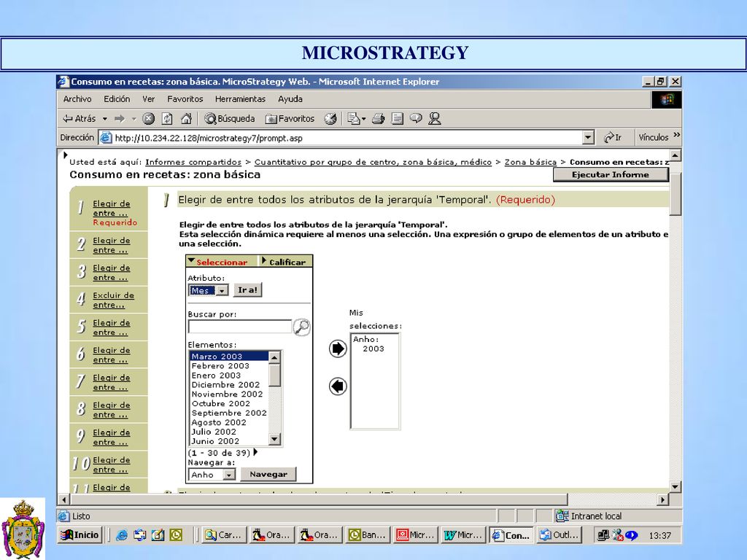Follow the Zona básica breadcrumb link
The height and width of the screenshot is (560, 747).
(x=530, y=162)
